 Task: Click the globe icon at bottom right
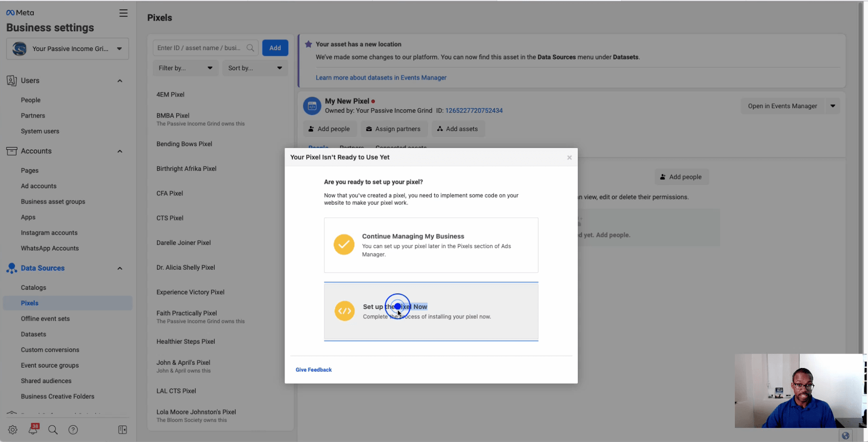pyautogui.click(x=846, y=435)
